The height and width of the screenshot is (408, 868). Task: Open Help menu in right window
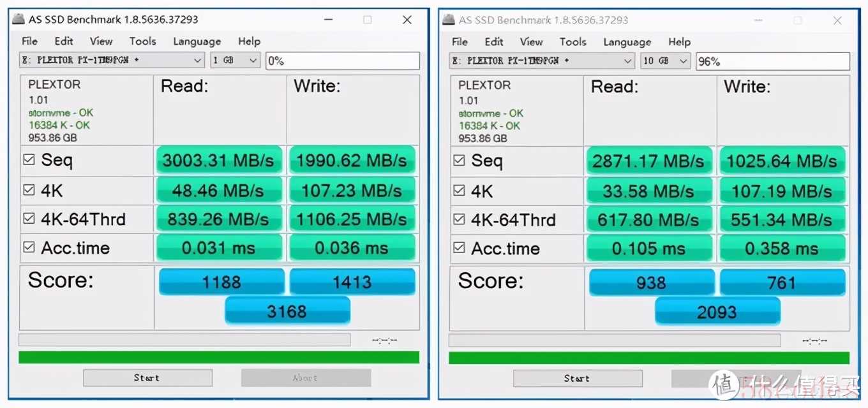tap(679, 42)
